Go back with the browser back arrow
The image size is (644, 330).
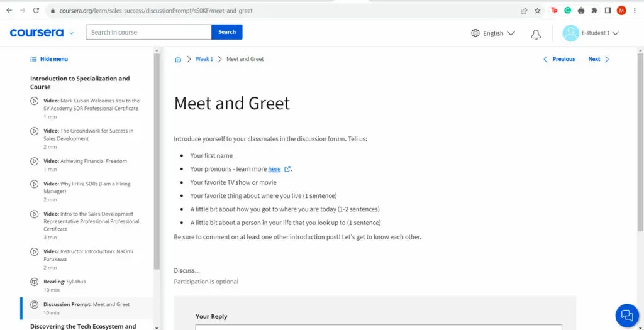(x=9, y=11)
